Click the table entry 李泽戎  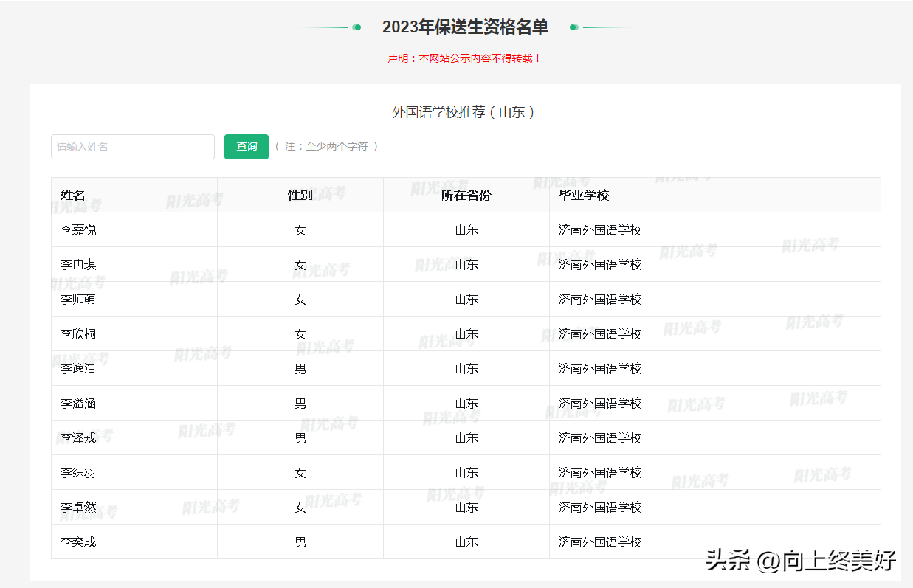(78, 438)
